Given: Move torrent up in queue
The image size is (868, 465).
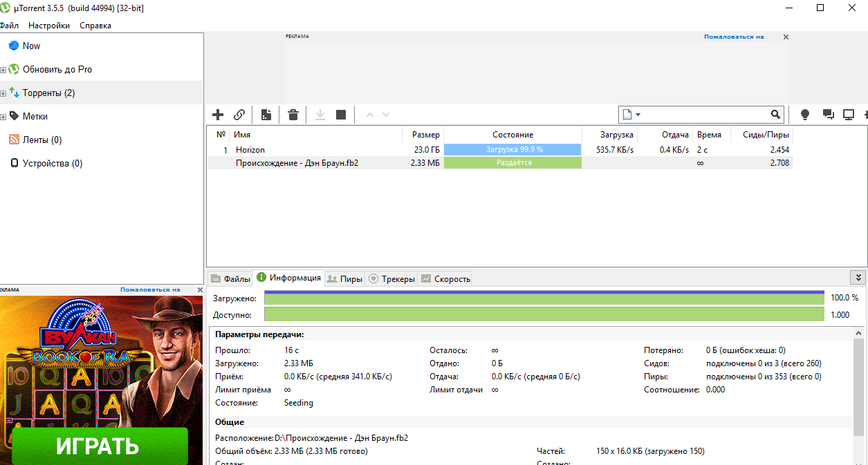Looking at the screenshot, I should (369, 115).
